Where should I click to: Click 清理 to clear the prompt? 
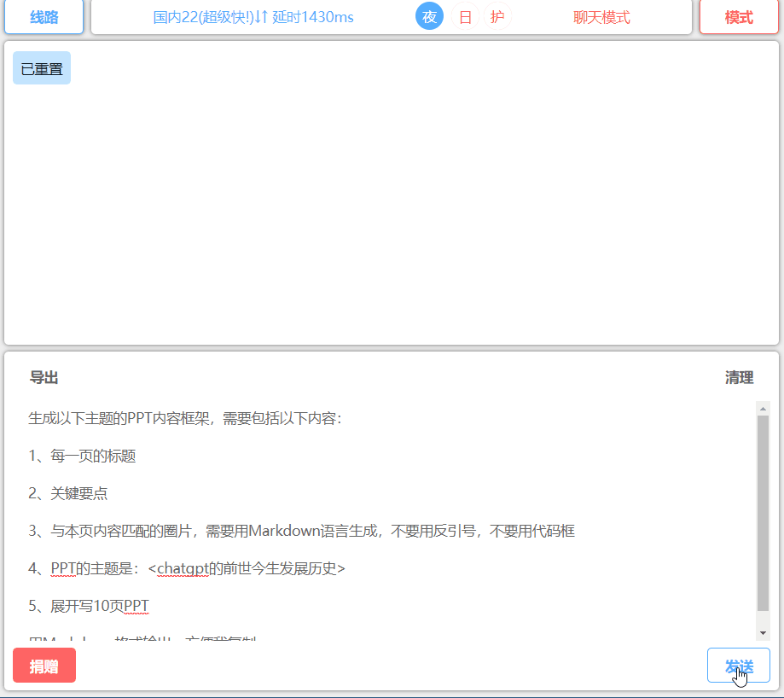pos(739,377)
